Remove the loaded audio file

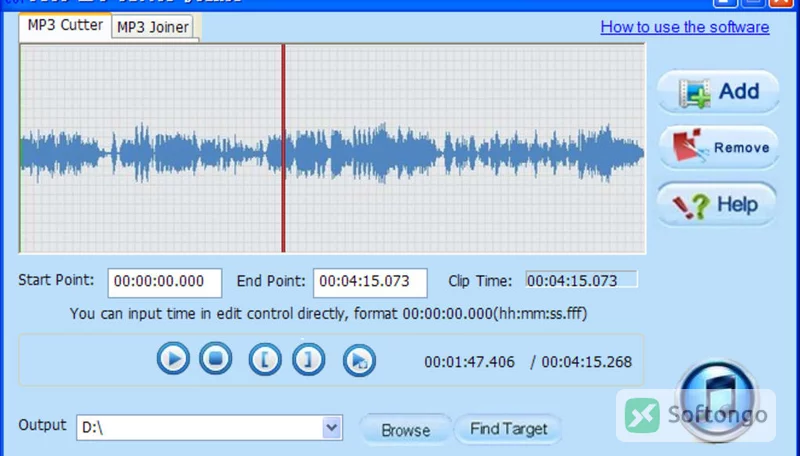click(718, 147)
